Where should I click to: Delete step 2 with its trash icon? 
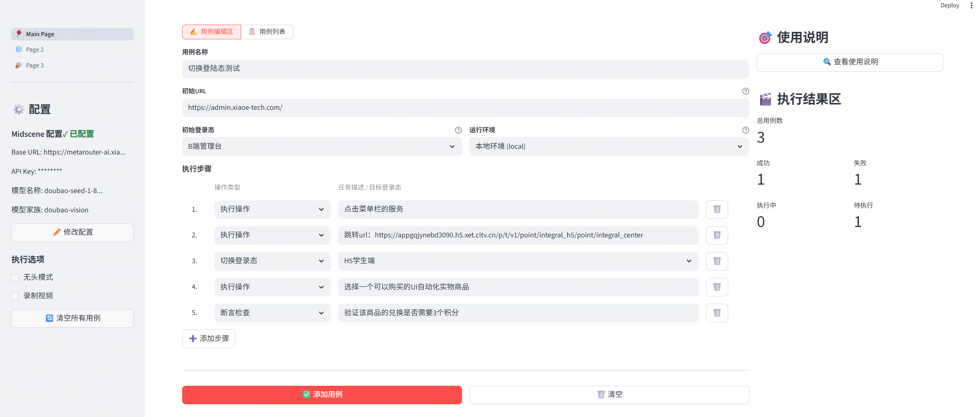717,235
